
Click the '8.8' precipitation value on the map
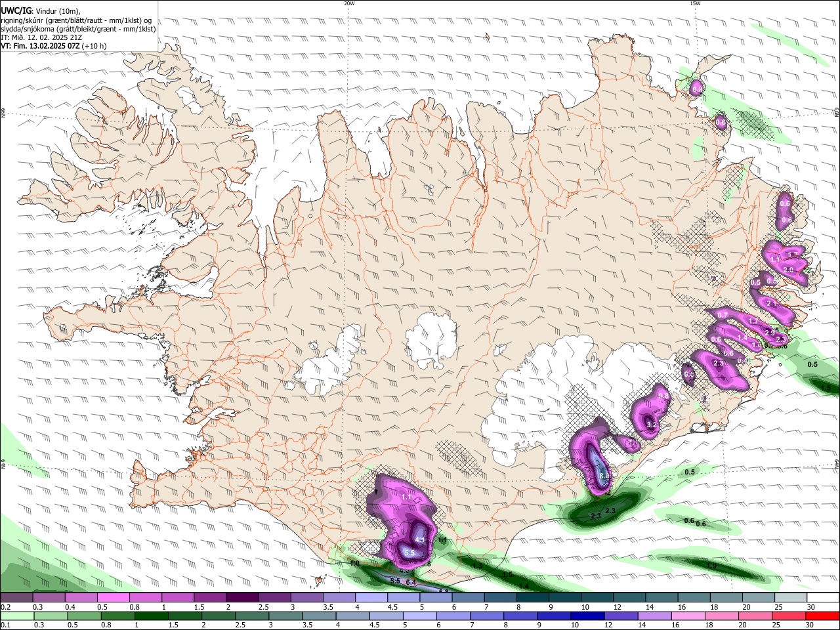coord(604,476)
